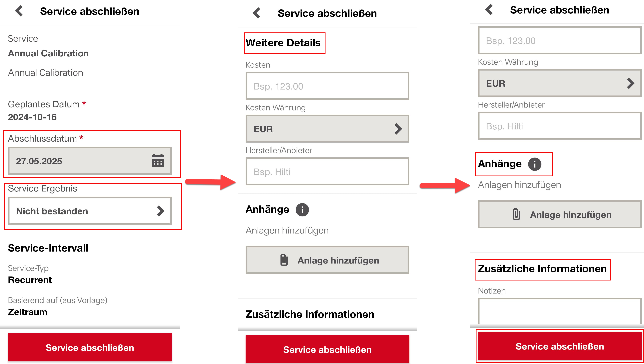This screenshot has height=364, width=644.
Task: Click the Abschlussdatum field showing 27.05.2025
Action: pos(90,161)
